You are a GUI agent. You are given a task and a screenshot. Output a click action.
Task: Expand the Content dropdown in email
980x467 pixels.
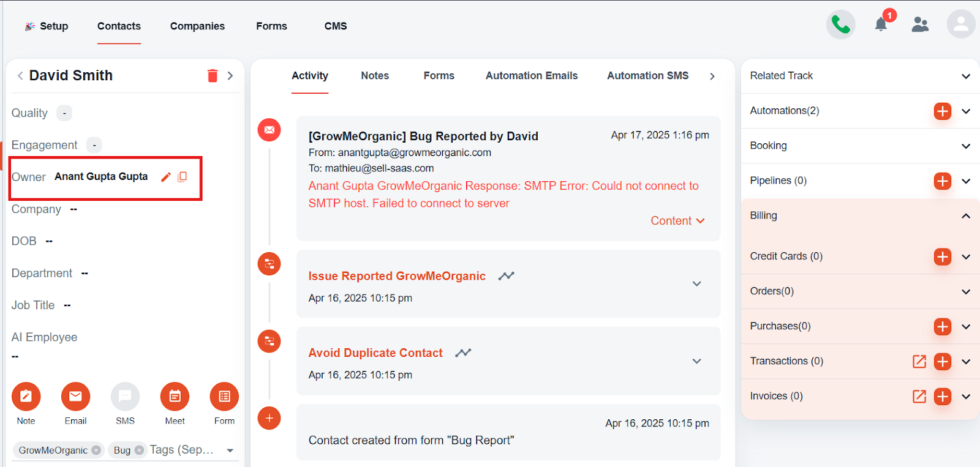click(677, 221)
